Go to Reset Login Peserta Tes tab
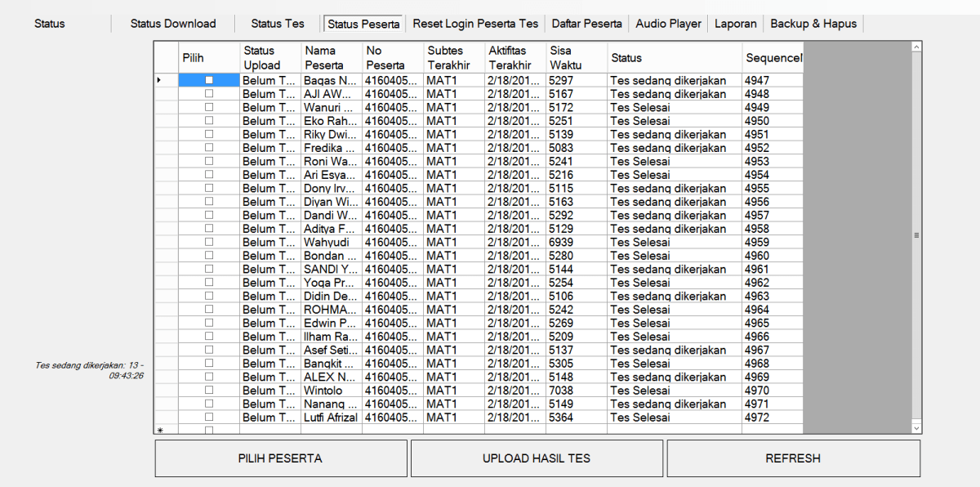This screenshot has height=487, width=980. 475,24
